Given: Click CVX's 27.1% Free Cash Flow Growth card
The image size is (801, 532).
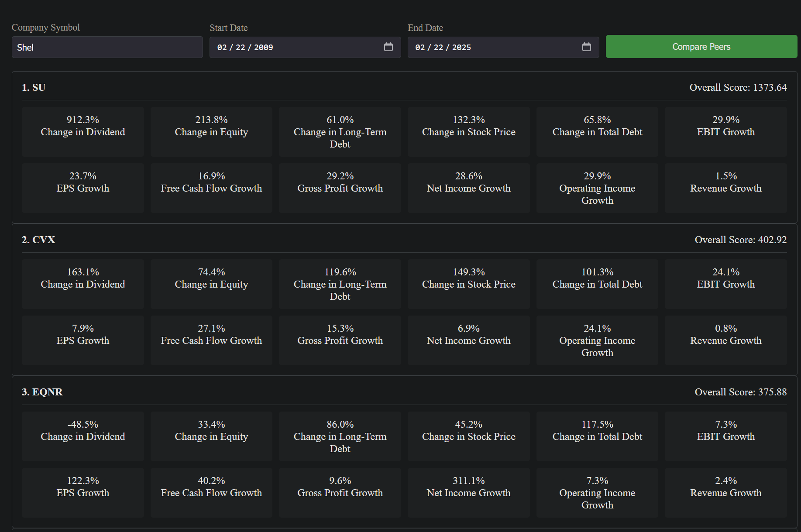Looking at the screenshot, I should 211,340.
